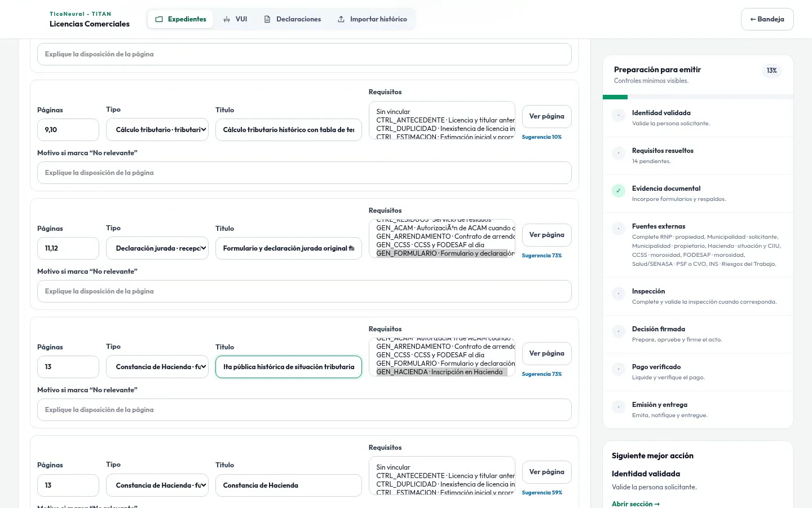Open Tipo dropdown for situación tributaria row

click(x=157, y=367)
